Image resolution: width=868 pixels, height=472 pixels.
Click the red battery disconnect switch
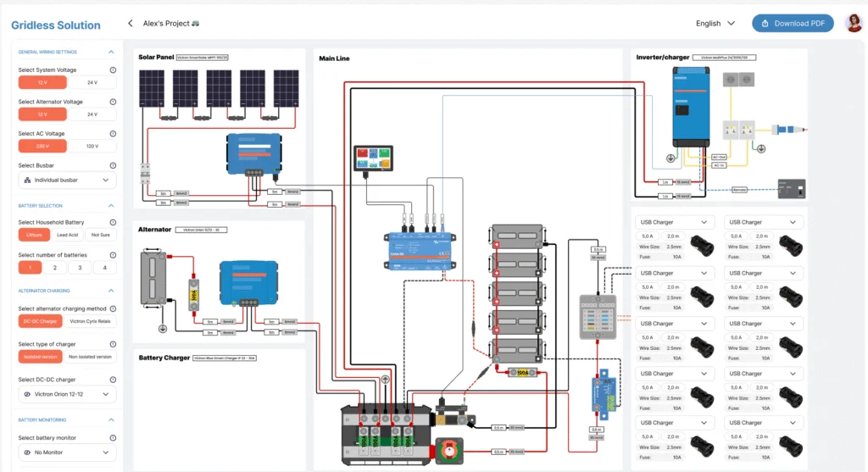point(449,451)
